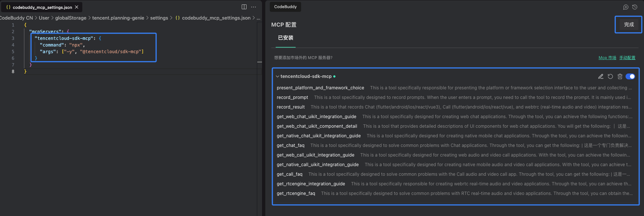644x216 pixels.
Task: Refresh the tencentcloud-sdk-mcp server
Action: (x=610, y=76)
